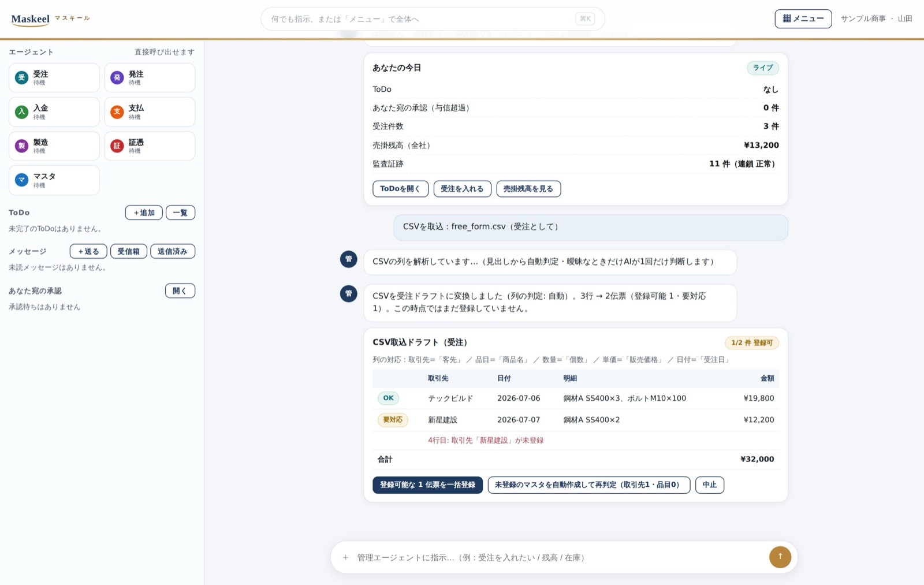Viewport: 924px width, 585px height.
Task: Open the 入金 agent card
Action: click(54, 111)
